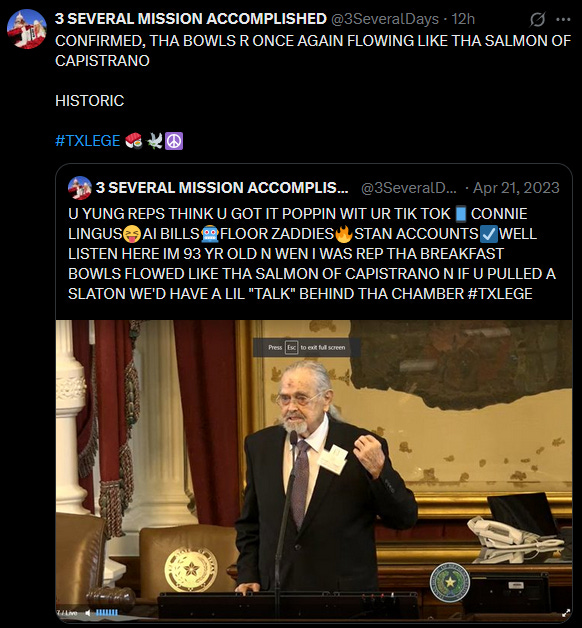Viewport: 582px width, 628px height.
Task: Click the Grok slashed-circle icon
Action: click(537, 19)
